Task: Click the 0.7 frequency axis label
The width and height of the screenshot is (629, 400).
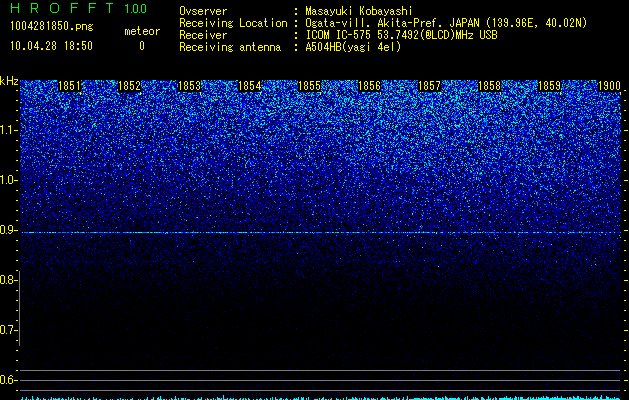Action: [7, 330]
